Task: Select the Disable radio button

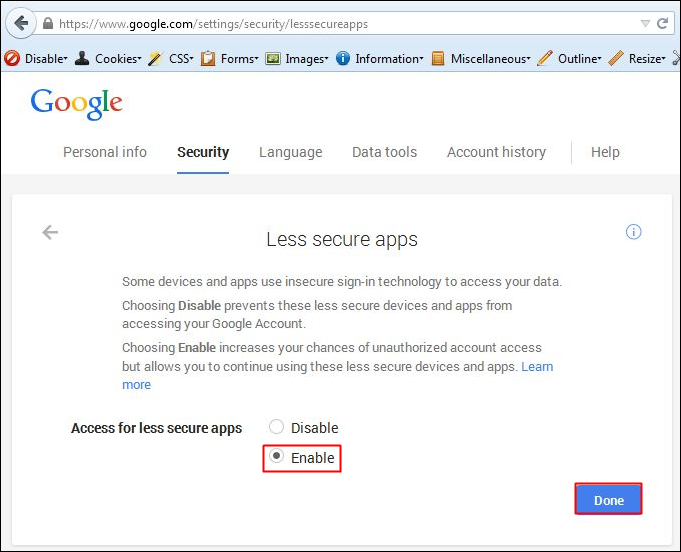Action: click(x=276, y=427)
